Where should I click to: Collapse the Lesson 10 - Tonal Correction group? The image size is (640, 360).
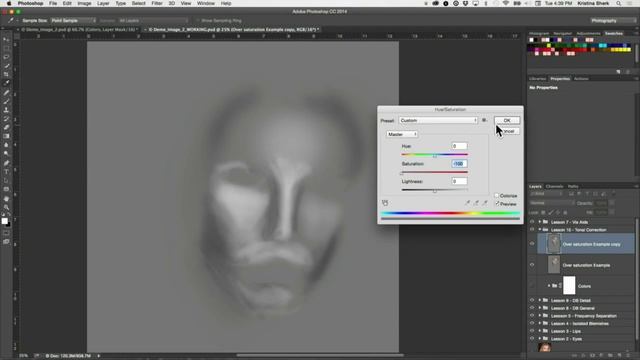(x=540, y=230)
